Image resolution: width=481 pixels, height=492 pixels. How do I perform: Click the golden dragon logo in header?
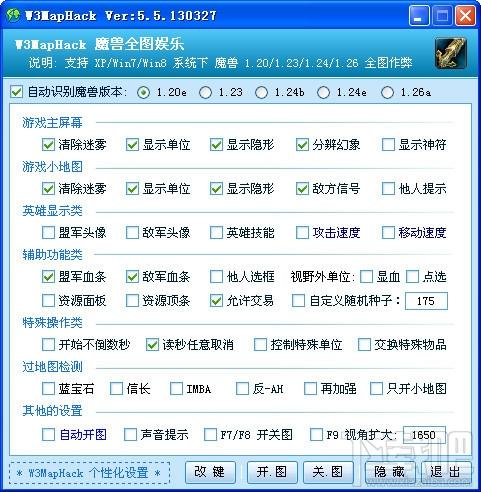pos(450,53)
